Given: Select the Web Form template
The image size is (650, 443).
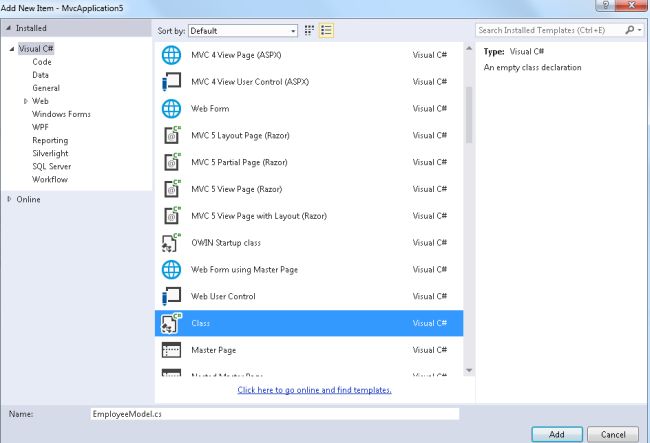Looking at the screenshot, I should (x=309, y=109).
